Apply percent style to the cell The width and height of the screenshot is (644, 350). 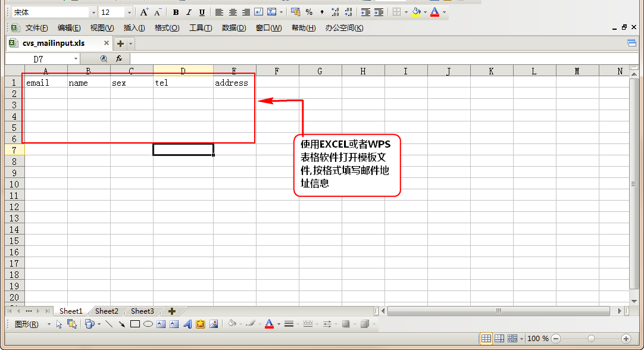[309, 12]
